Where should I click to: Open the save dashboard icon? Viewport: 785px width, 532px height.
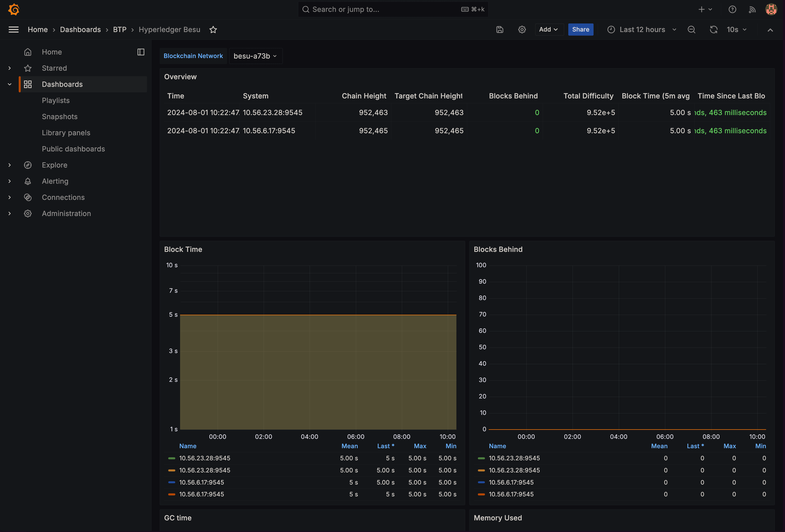500,29
